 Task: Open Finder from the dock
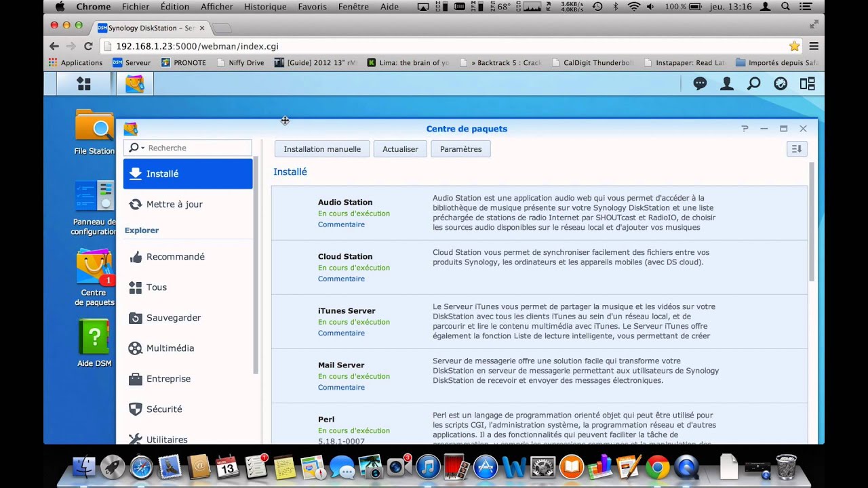[x=84, y=467]
